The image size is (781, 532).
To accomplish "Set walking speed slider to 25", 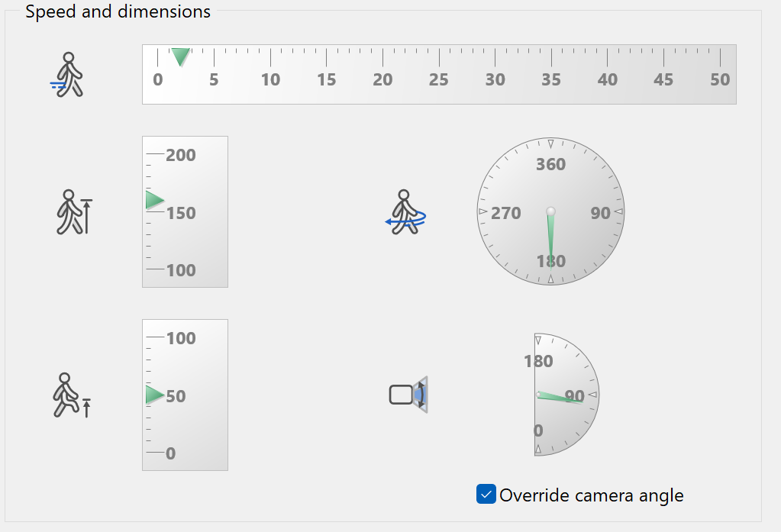I will click(439, 57).
